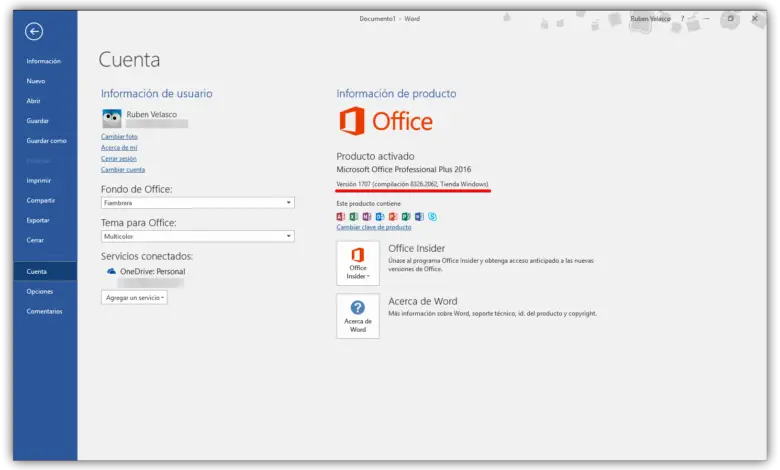Click the PowerPoint icon in product contents
The image size is (780, 470).
(393, 216)
